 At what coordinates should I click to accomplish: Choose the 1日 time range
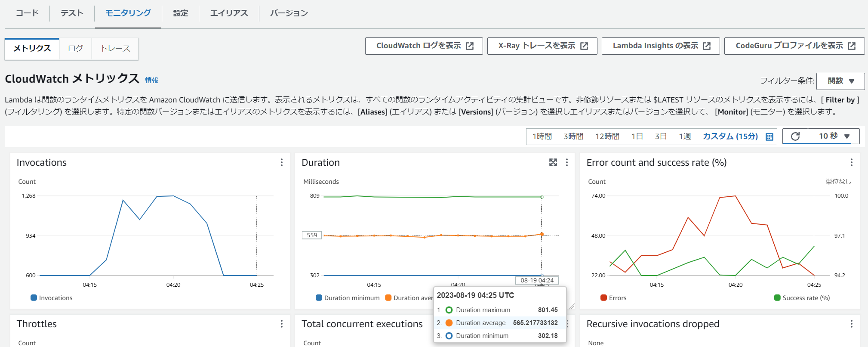(x=637, y=136)
